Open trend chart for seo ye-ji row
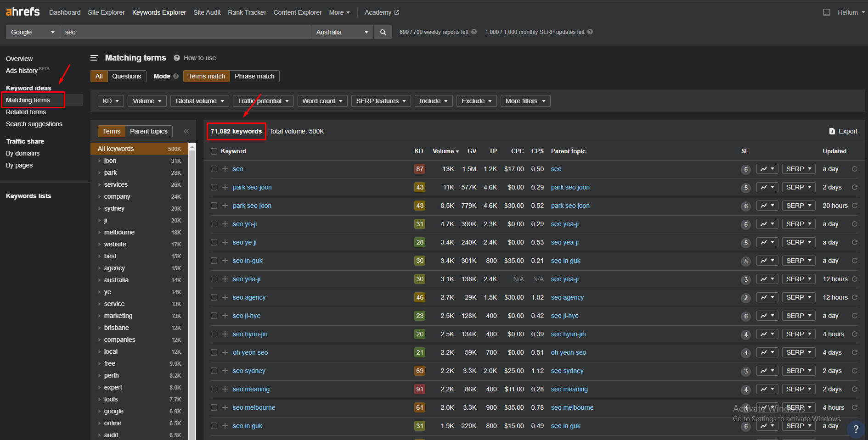The image size is (868, 440). [767, 224]
